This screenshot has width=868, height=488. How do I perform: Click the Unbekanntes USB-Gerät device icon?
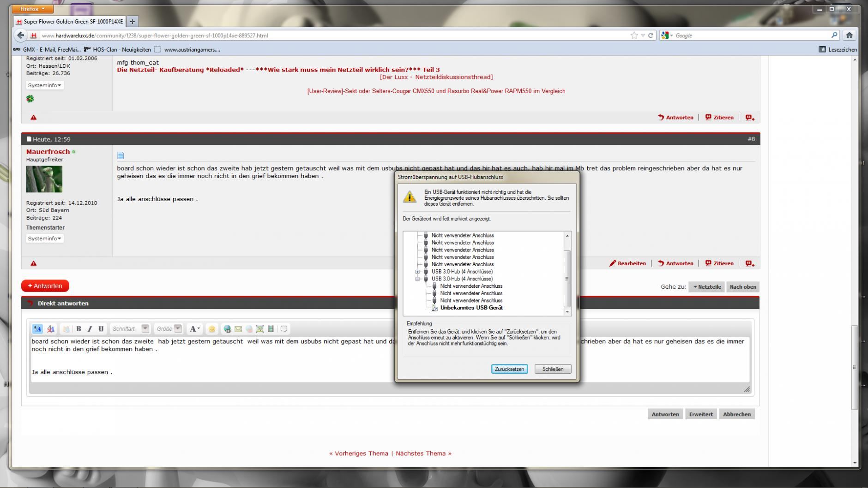[434, 308]
